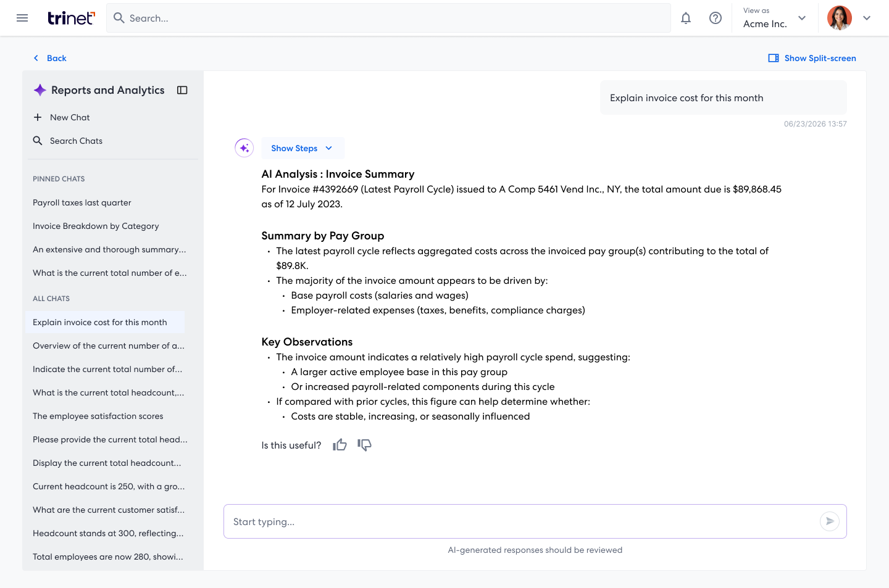Open chat What are the current customer satisf...
Screen dimensions: 889x588
coord(109,510)
